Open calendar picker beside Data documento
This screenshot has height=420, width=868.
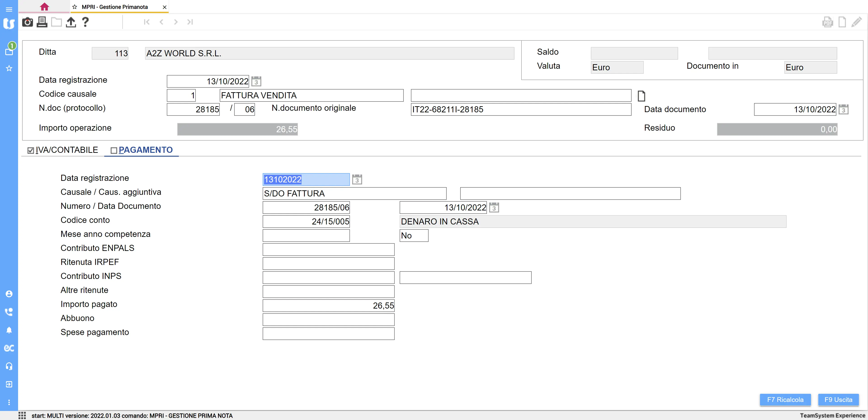coord(843,110)
